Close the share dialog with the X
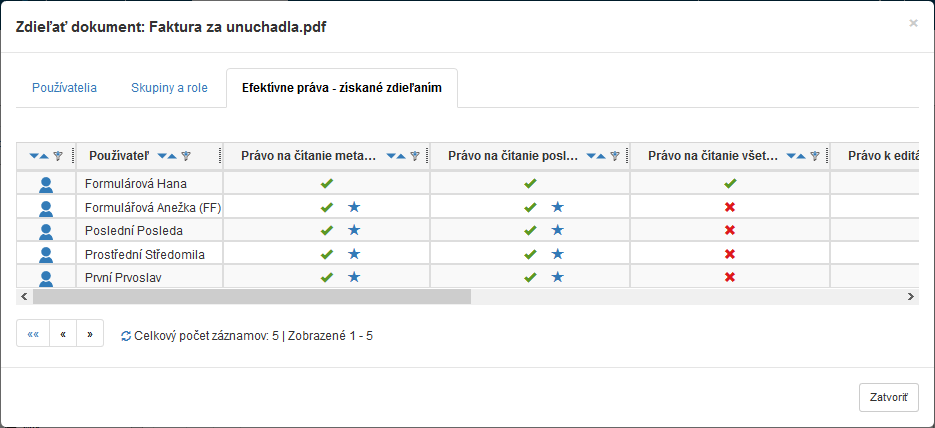This screenshot has width=935, height=428. click(913, 23)
